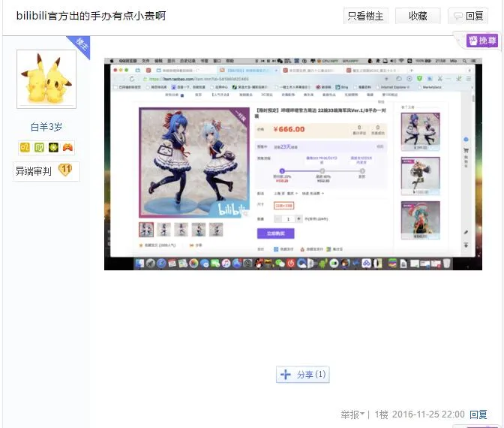Click the green Virgo zodiac badge icon

tap(39, 147)
